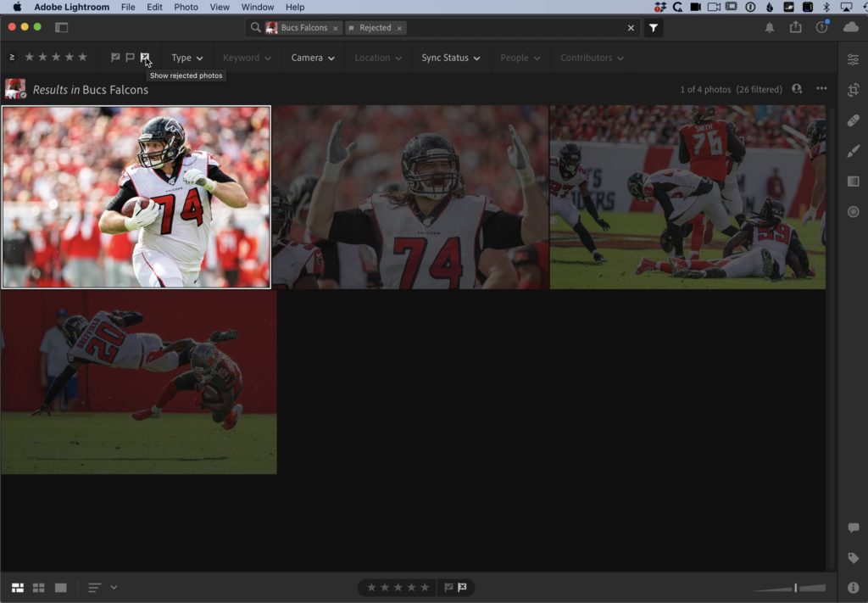The image size is (868, 603).
Task: Click the search magnifier icon
Action: 255,27
